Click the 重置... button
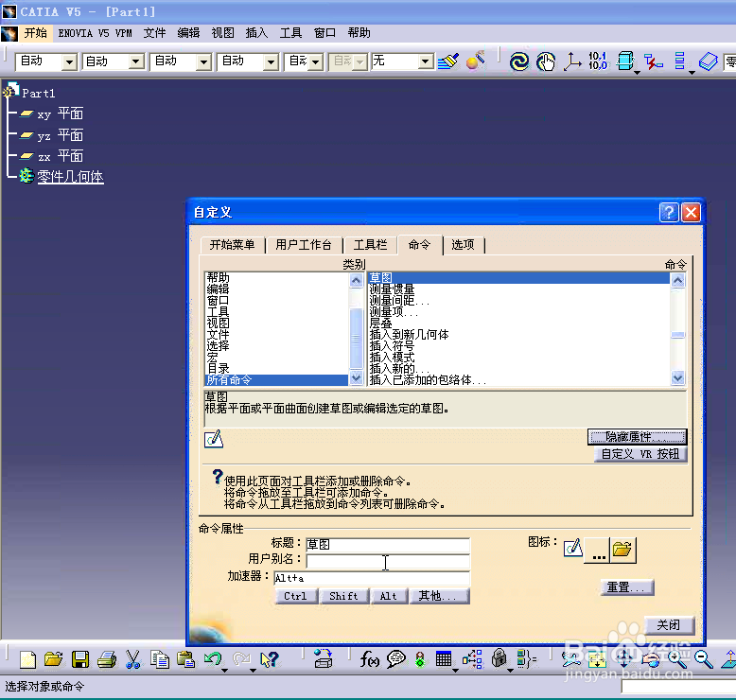Image resolution: width=736 pixels, height=700 pixels. 626,587
